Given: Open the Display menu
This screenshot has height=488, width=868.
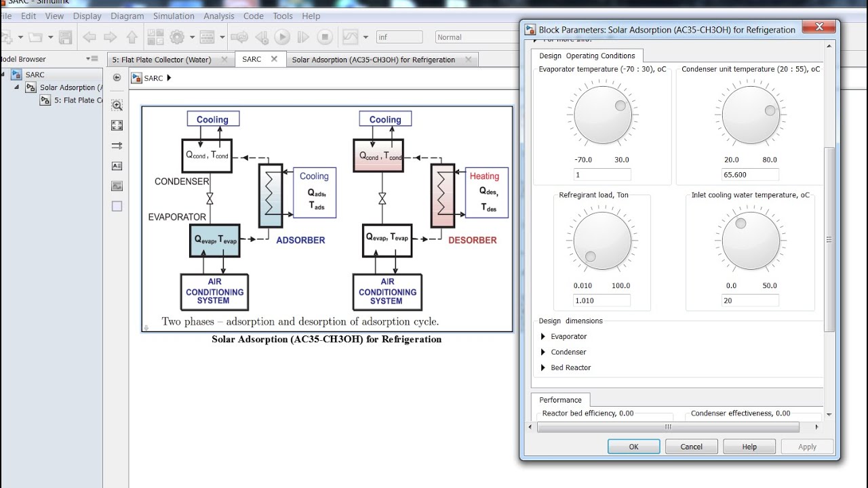Looking at the screenshot, I should [87, 16].
